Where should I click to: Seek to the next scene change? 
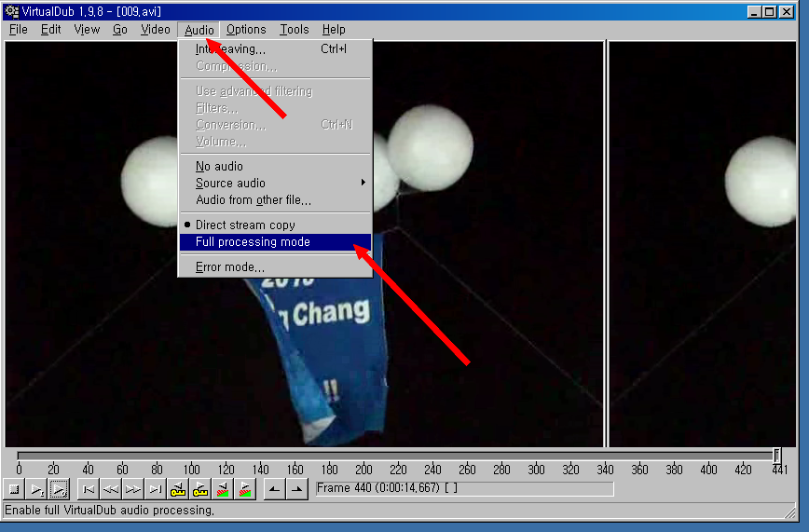pos(245,489)
